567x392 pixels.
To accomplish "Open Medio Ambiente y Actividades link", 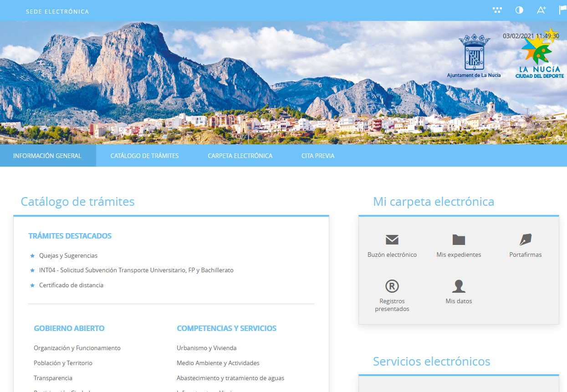I will [218, 363].
